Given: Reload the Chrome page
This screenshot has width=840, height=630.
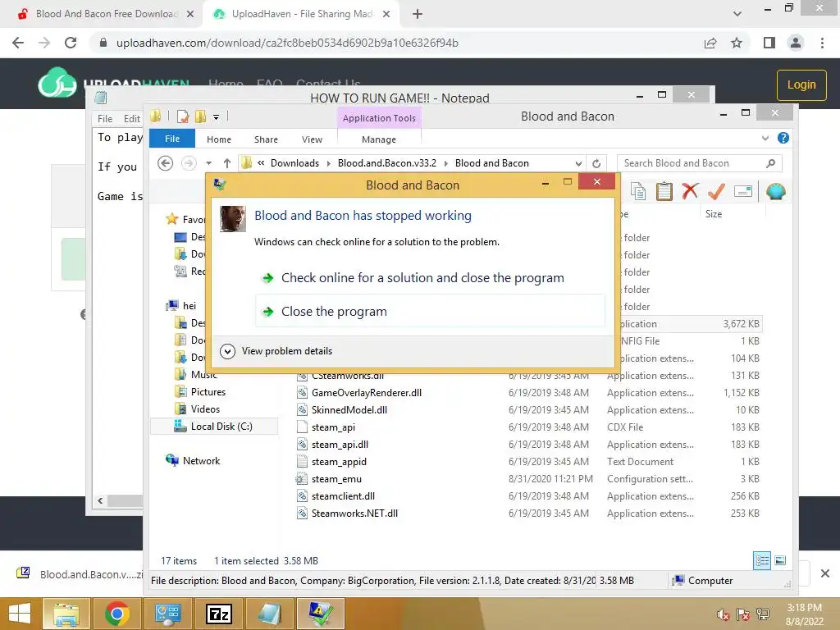Looking at the screenshot, I should coord(71,43).
